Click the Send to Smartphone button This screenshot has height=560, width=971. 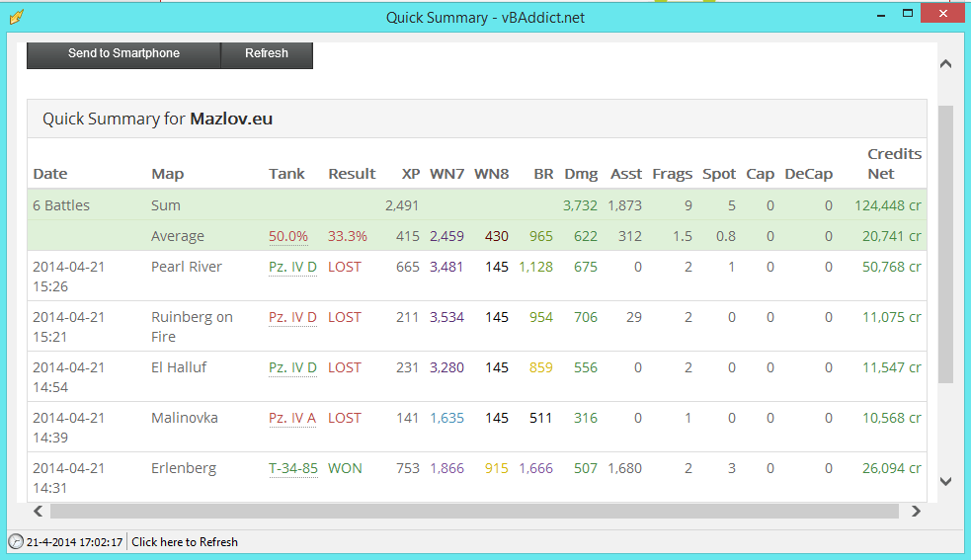click(123, 54)
